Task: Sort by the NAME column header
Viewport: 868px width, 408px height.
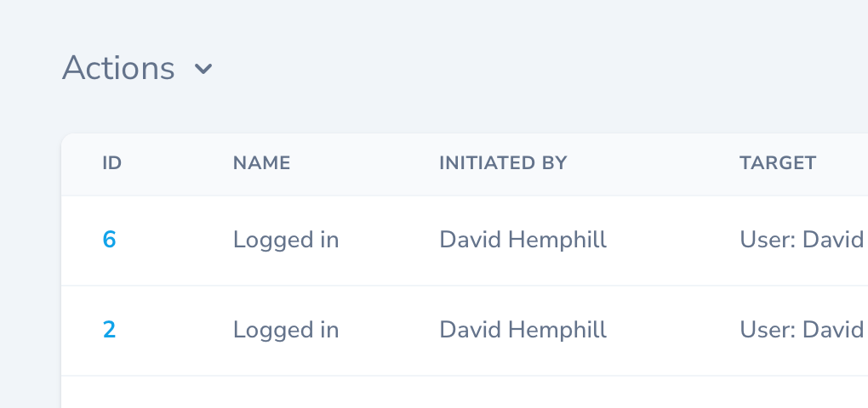Action: point(261,163)
